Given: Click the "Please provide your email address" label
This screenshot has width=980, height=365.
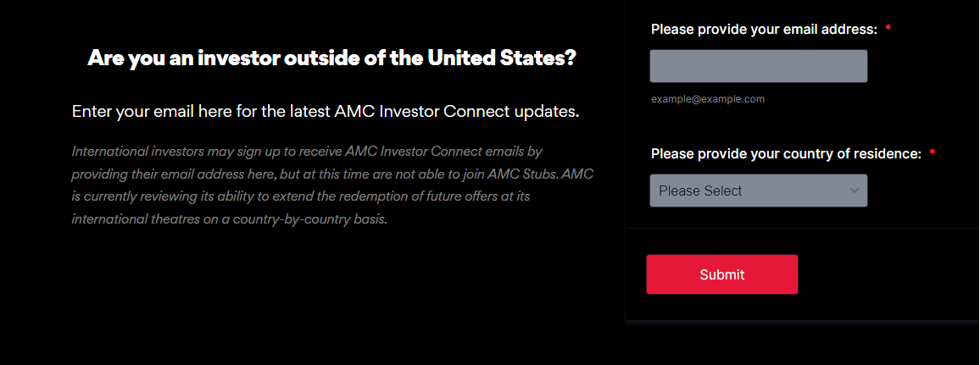Looking at the screenshot, I should [x=763, y=30].
